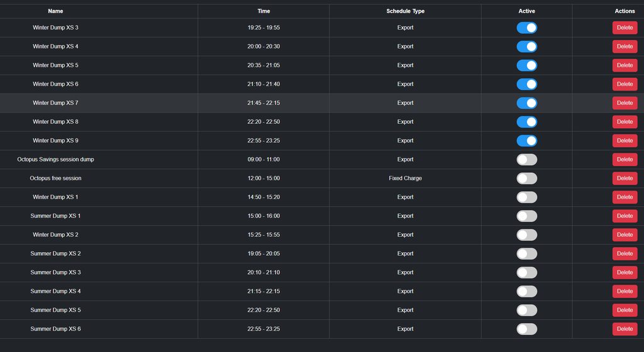Delete the Winter Dump XS 6 schedule
Viewport: 644px width, 352px height.
tap(625, 84)
